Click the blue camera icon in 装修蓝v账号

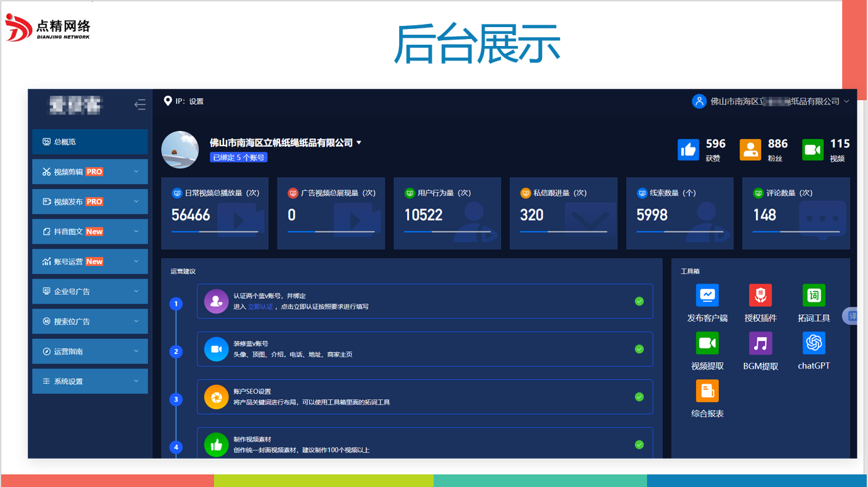(216, 349)
